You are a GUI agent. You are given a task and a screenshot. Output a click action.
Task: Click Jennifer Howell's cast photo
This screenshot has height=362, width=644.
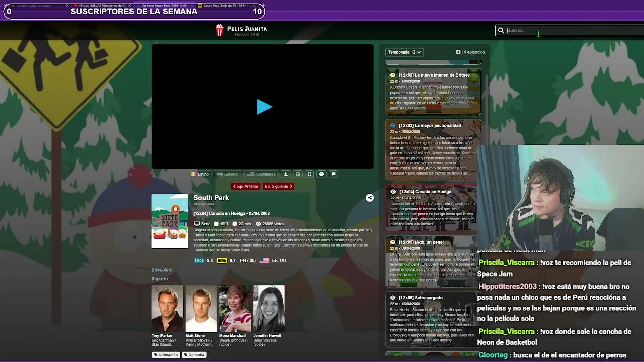(269, 309)
